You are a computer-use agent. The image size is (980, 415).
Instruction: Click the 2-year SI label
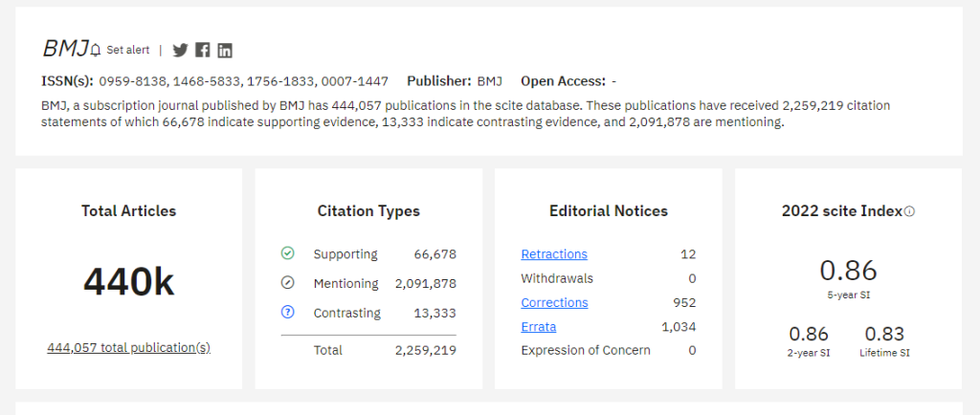point(808,353)
